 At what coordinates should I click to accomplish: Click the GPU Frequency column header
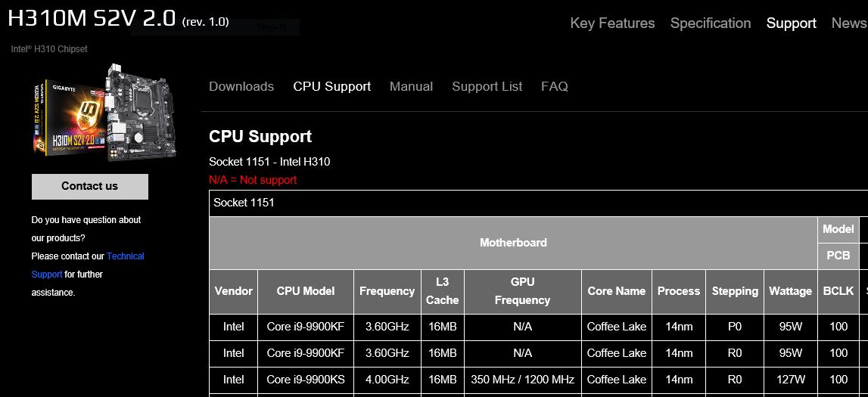coord(523,291)
